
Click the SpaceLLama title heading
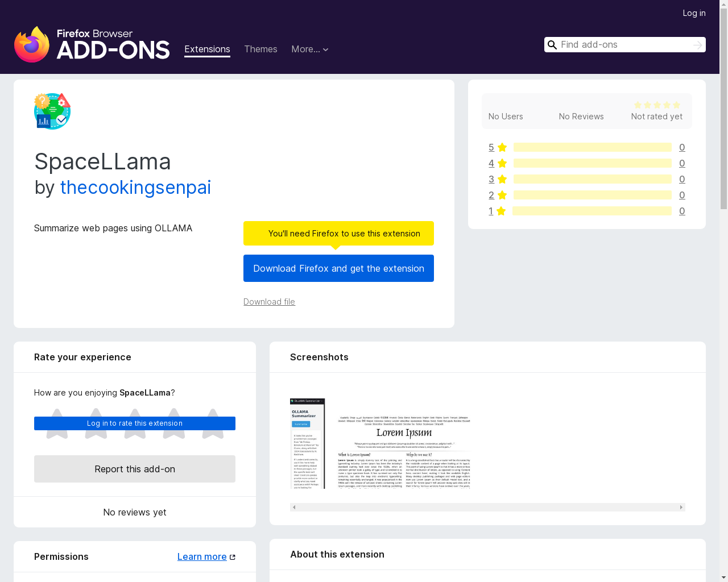[102, 161]
